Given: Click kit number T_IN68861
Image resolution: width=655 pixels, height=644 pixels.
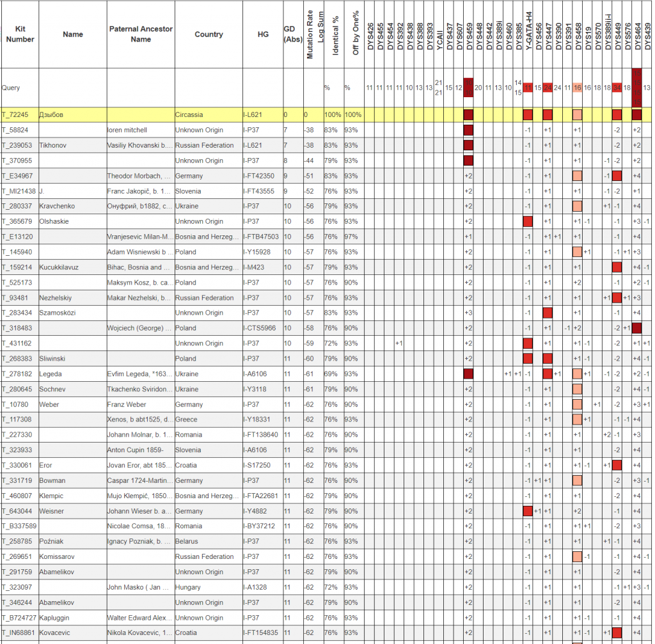Looking at the screenshot, I should point(18,632).
